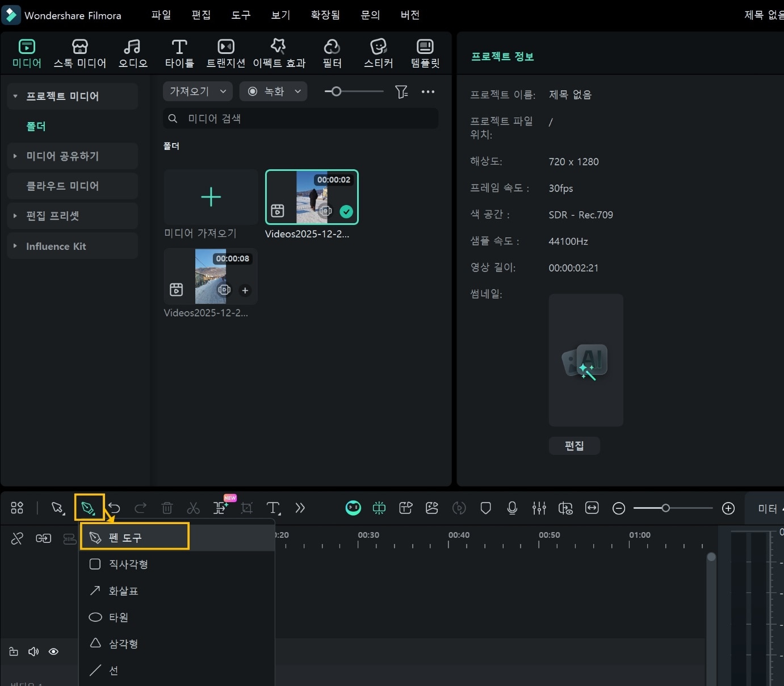
Task: Open the Influence Kit sidebar entry
Action: (56, 246)
